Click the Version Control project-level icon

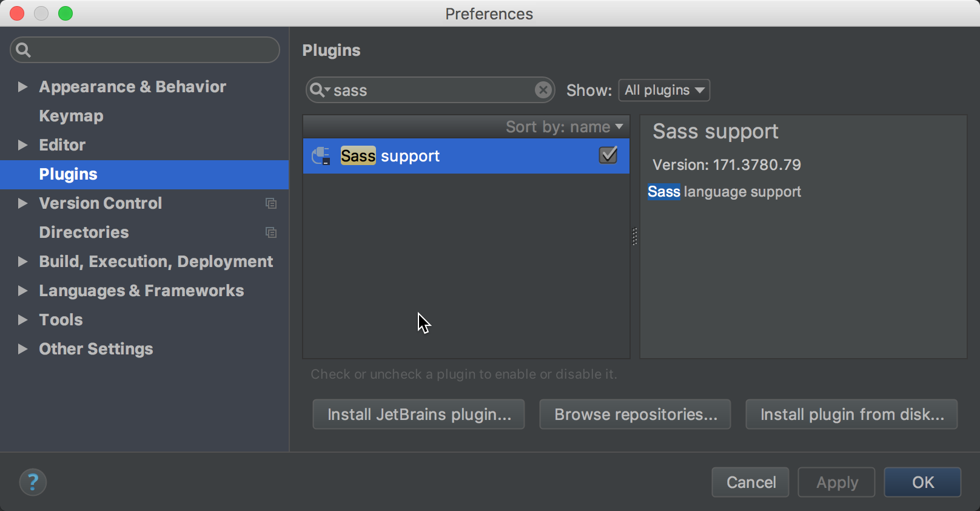(x=271, y=203)
